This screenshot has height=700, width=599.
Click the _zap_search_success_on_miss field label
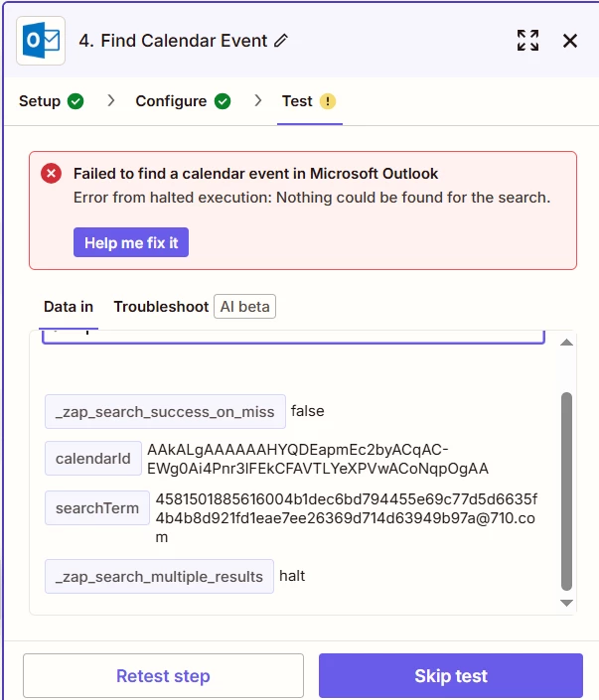(x=165, y=412)
